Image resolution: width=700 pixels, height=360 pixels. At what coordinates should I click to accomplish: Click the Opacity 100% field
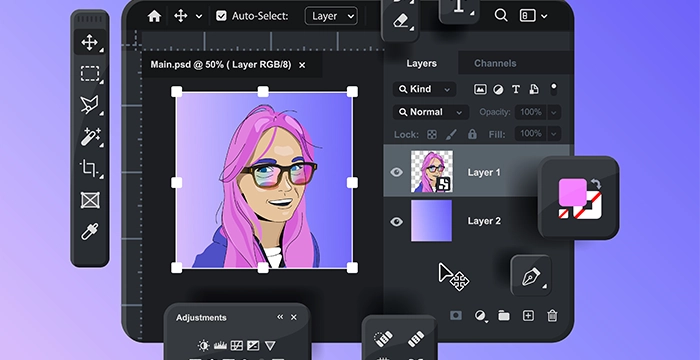pos(530,112)
